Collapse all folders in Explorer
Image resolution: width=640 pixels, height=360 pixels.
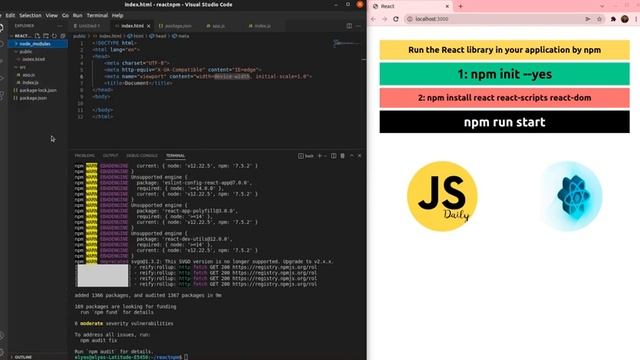(x=62, y=36)
